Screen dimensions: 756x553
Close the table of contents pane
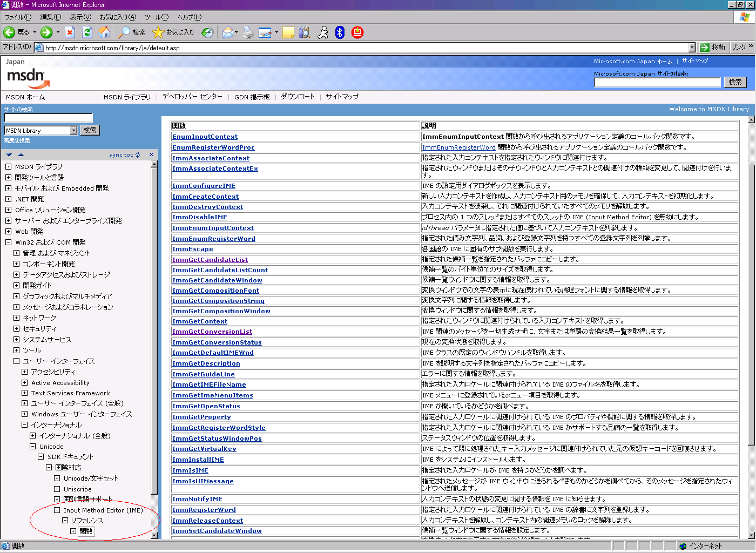151,154
